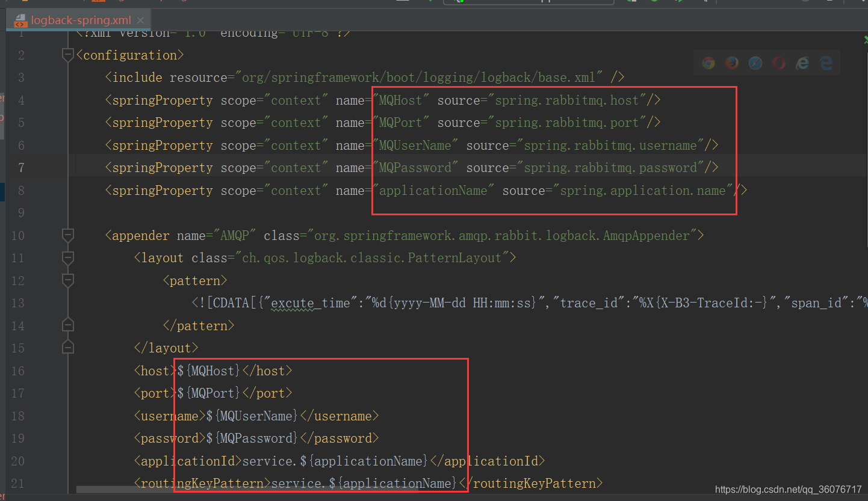The width and height of the screenshot is (868, 501).
Task: Launch the preview in Opera
Action: point(778,63)
